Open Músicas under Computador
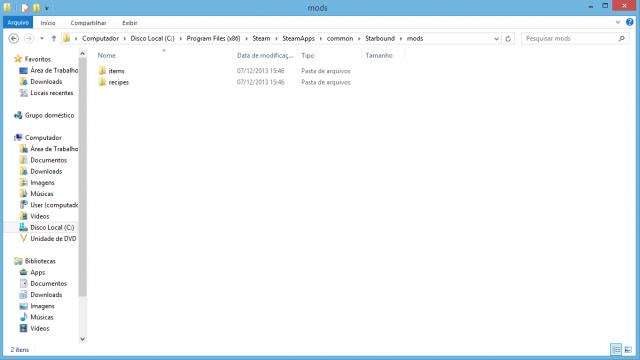Viewport: 640px width, 360px height. (42, 193)
